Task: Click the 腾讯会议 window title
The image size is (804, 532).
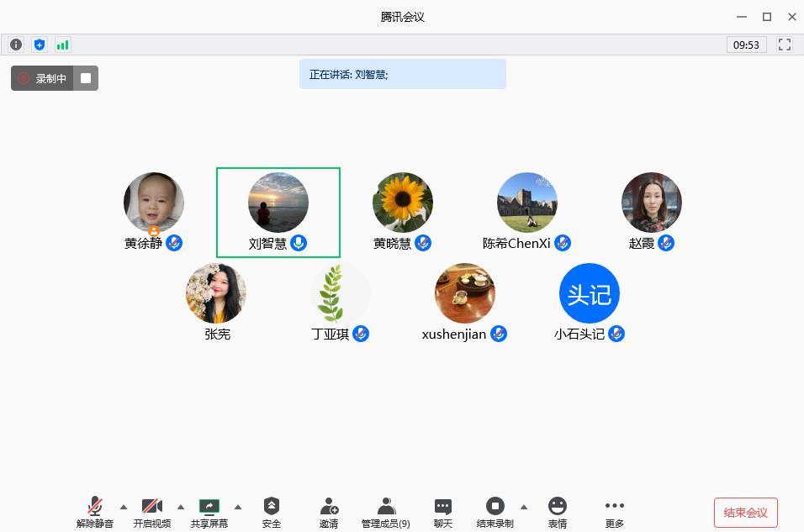Action: (403, 17)
